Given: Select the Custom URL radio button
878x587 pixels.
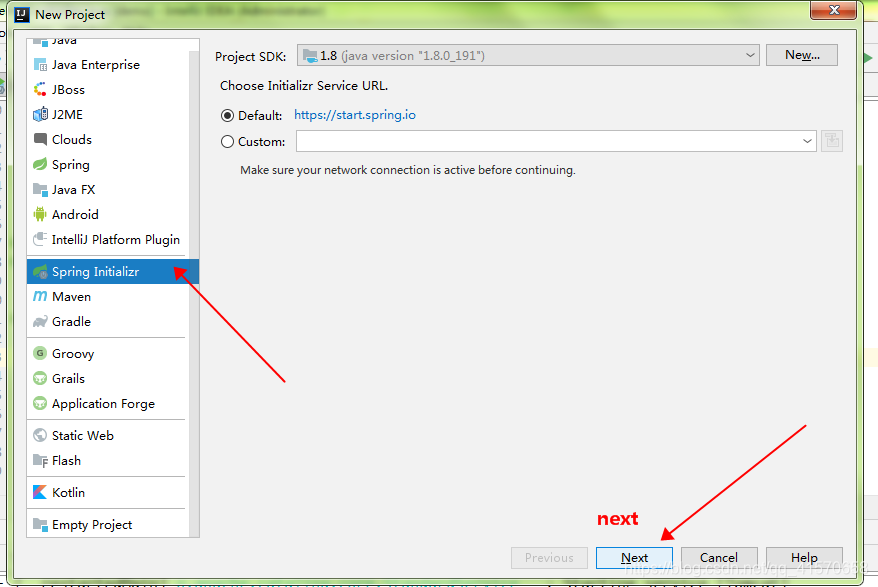Looking at the screenshot, I should 227,142.
